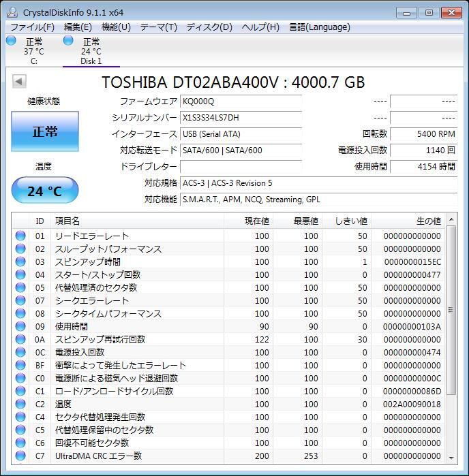Click the scrollbar down arrow in SMART list
This screenshot has width=469, height=476.
coord(451,458)
